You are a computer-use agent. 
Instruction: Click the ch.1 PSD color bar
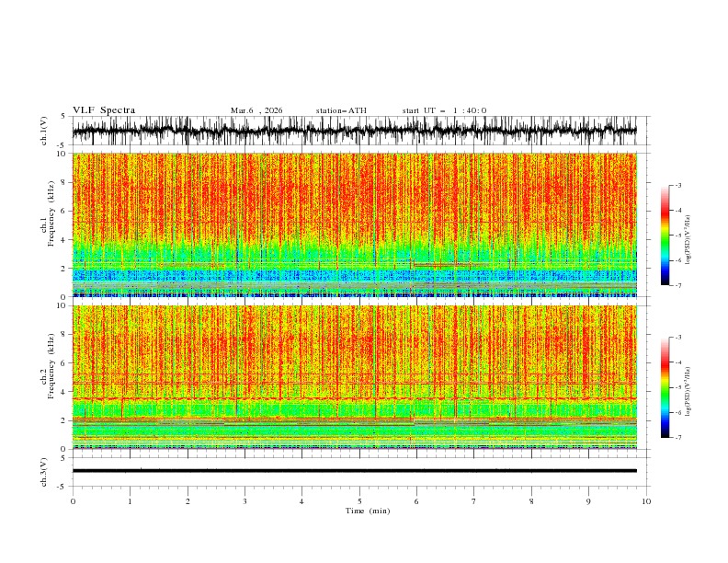pos(665,235)
